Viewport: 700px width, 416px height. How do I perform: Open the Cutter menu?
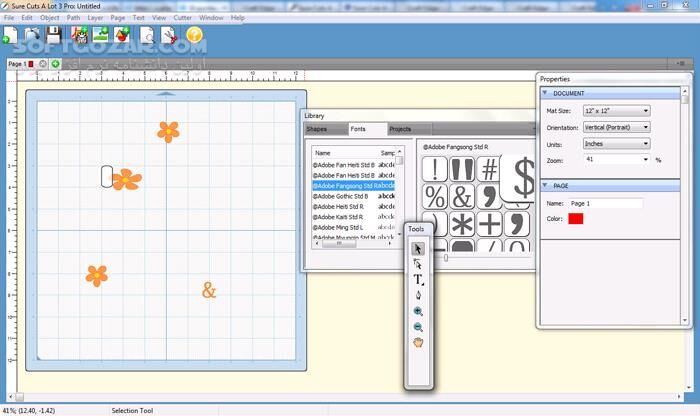[x=182, y=18]
